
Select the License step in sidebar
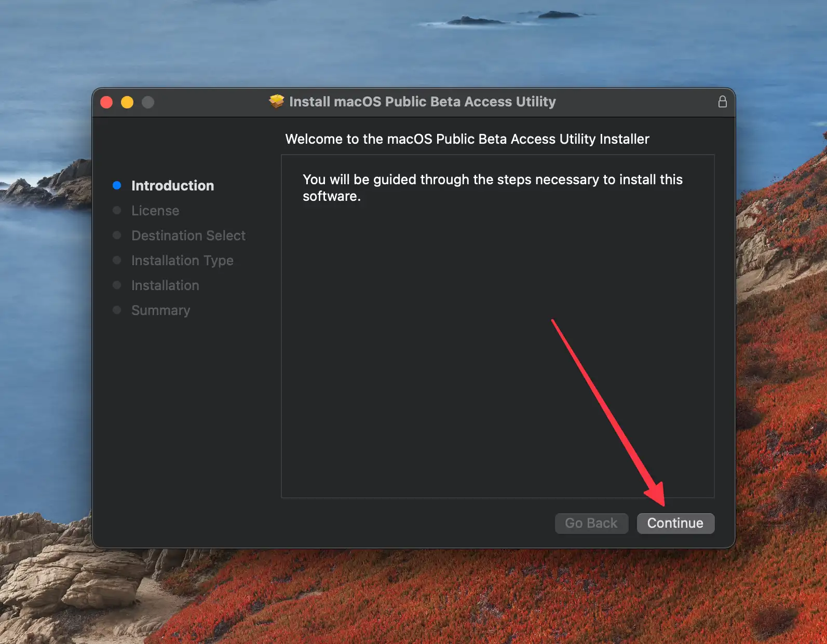tap(155, 211)
